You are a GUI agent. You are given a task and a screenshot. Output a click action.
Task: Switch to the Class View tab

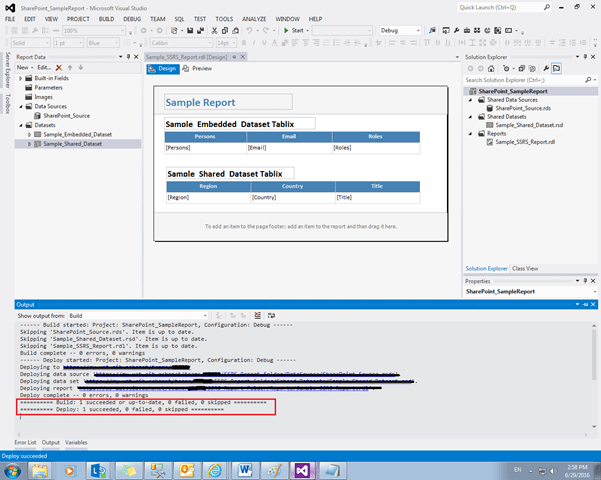[525, 268]
